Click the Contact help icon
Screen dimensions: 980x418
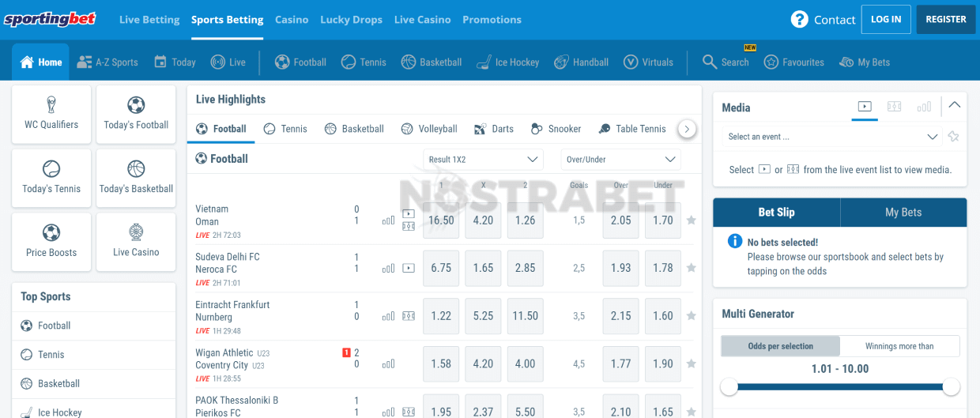pyautogui.click(x=800, y=19)
